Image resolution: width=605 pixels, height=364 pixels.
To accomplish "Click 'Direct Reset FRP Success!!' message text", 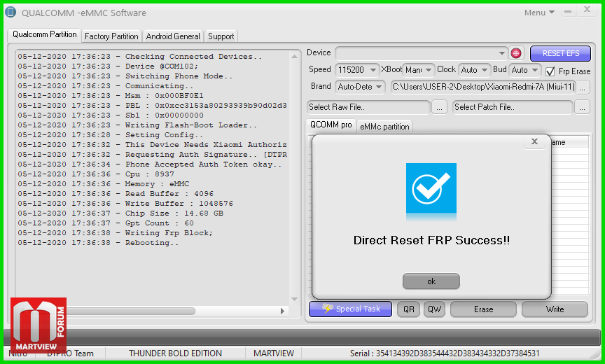I will 431,240.
